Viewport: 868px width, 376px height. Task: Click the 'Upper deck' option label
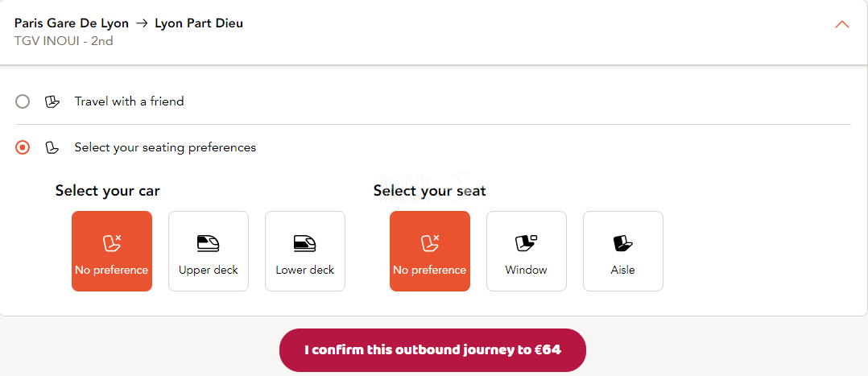209,271
